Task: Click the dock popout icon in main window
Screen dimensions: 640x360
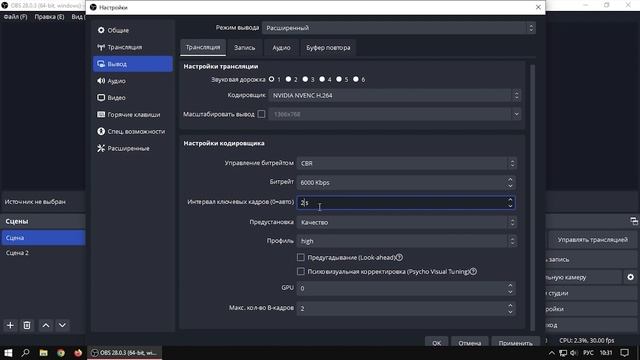Action: tap(633, 221)
